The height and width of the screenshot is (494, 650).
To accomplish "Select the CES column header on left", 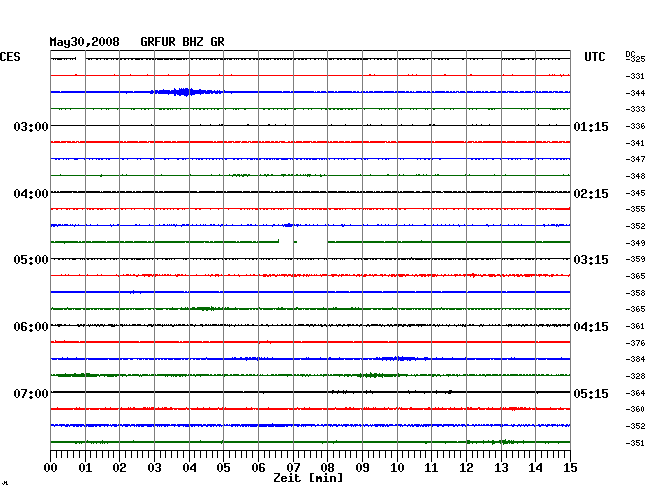I will click(10, 57).
